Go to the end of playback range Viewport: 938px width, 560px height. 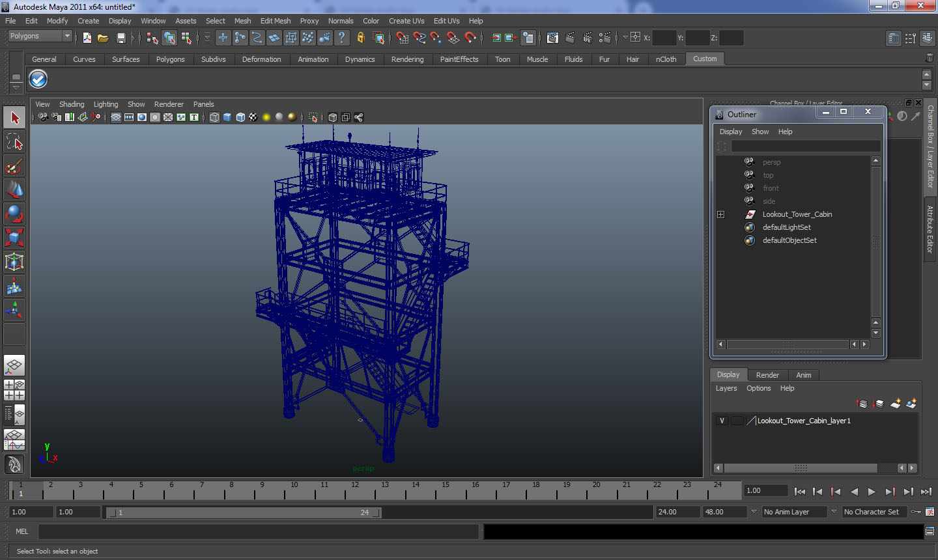926,492
